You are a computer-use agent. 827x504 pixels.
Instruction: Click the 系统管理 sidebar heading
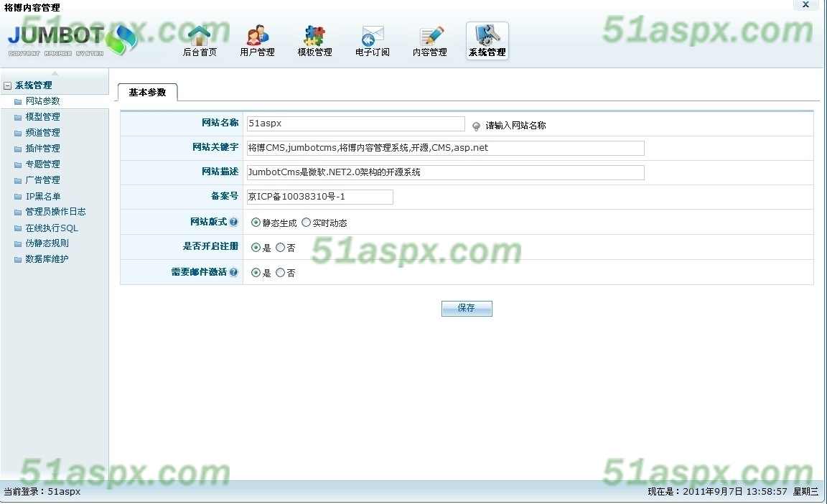click(33, 85)
